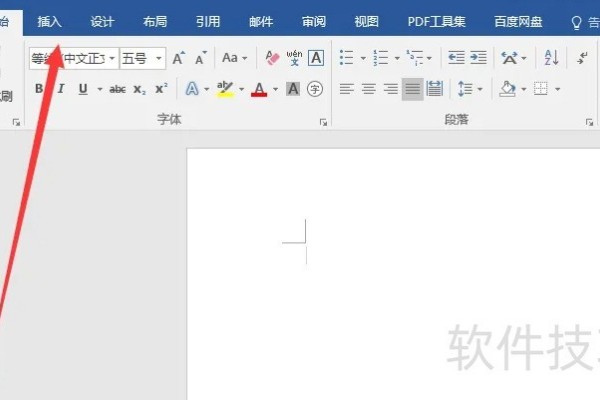Open the 插入 ribbon tab
The image size is (600, 400).
(49, 21)
